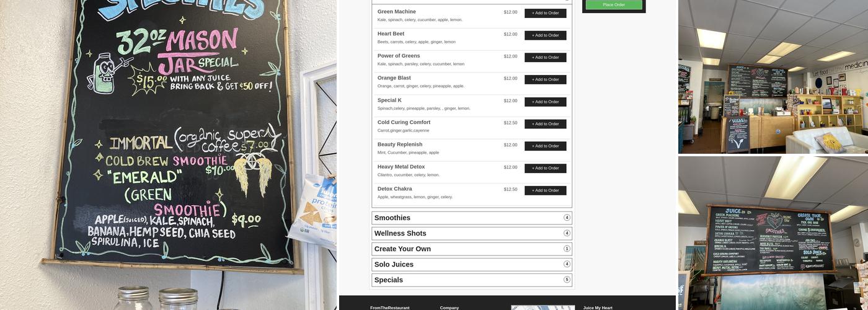Screen dimensions: 868x310
Task: Open the chalkboard specials photo
Action: (168, 155)
